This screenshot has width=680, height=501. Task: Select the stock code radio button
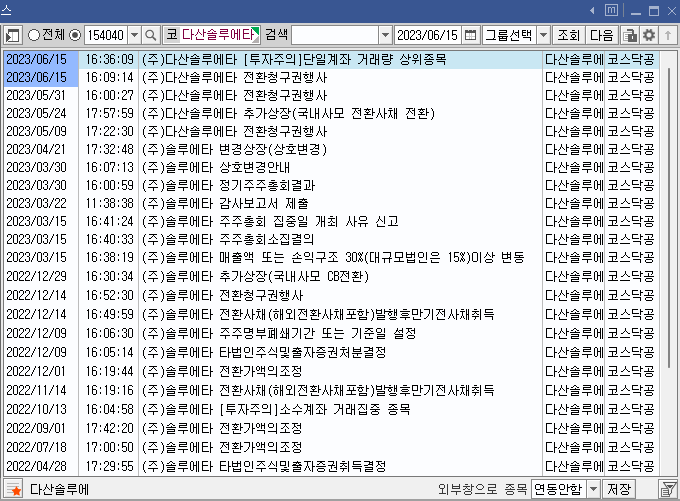click(x=75, y=35)
